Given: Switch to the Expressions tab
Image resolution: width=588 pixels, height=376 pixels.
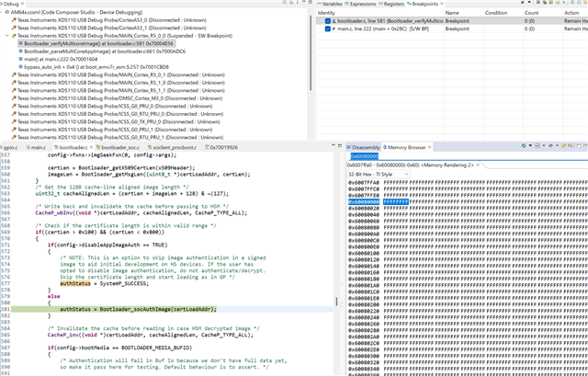Looking at the screenshot, I should [360, 4].
